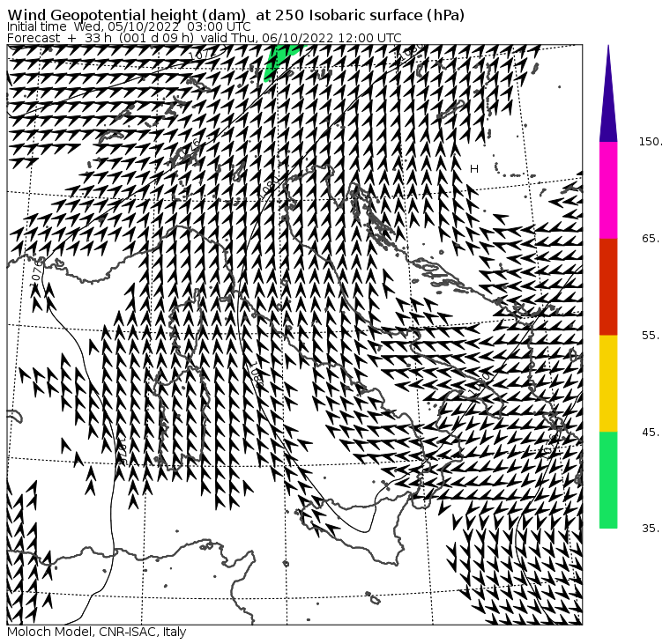
Task: Click the magenta 65–150 color band
Action: coord(608,190)
